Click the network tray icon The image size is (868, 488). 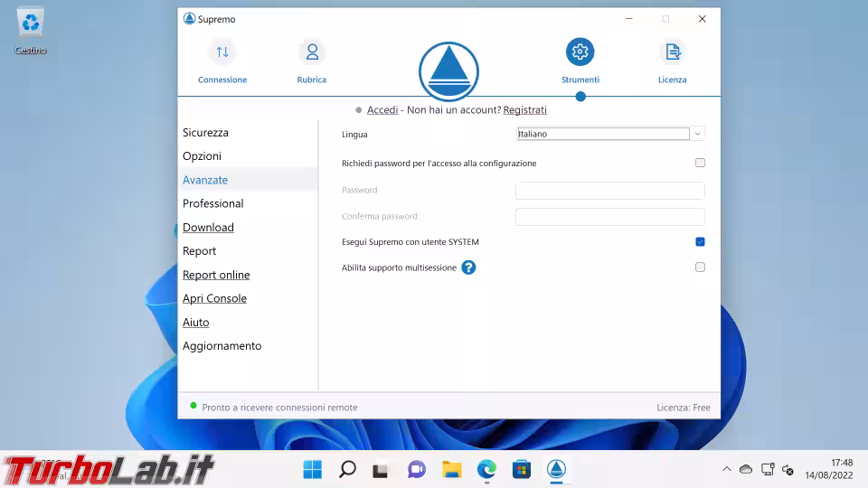pos(768,470)
